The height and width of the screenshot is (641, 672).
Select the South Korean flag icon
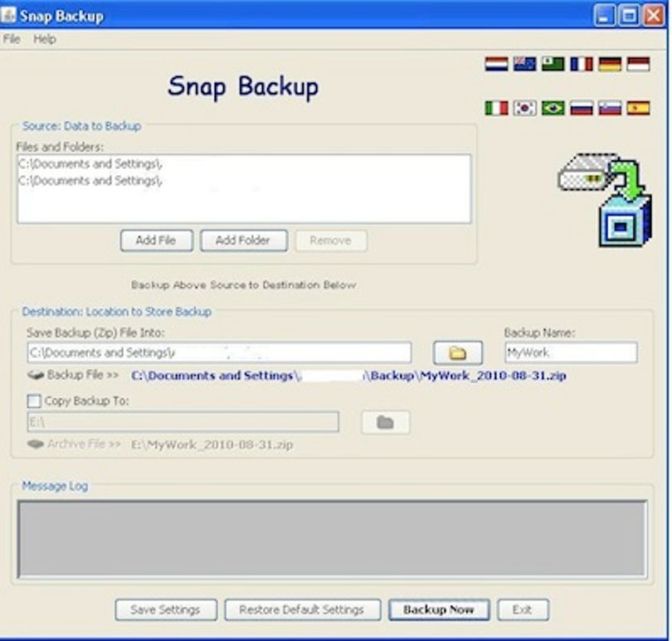pos(524,108)
